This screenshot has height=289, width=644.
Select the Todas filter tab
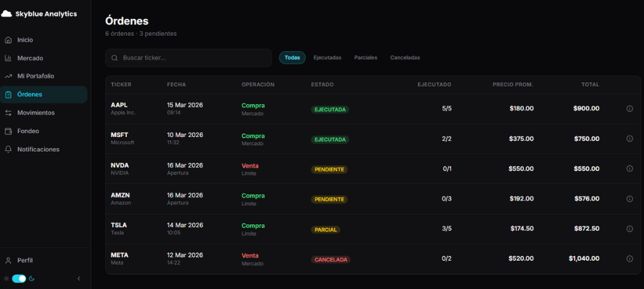click(292, 58)
